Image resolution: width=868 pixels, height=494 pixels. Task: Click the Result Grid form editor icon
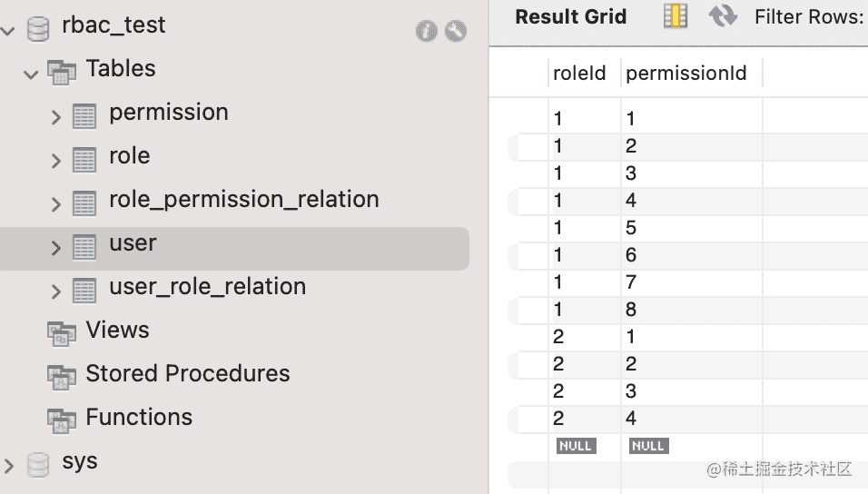(676, 16)
